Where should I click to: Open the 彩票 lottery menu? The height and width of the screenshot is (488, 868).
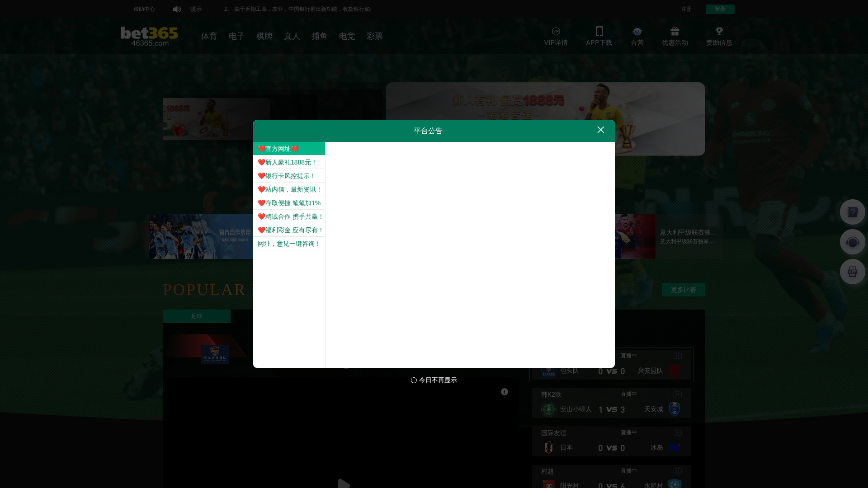click(x=374, y=36)
